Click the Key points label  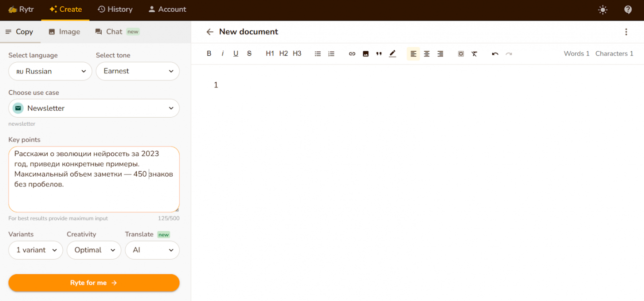25,140
